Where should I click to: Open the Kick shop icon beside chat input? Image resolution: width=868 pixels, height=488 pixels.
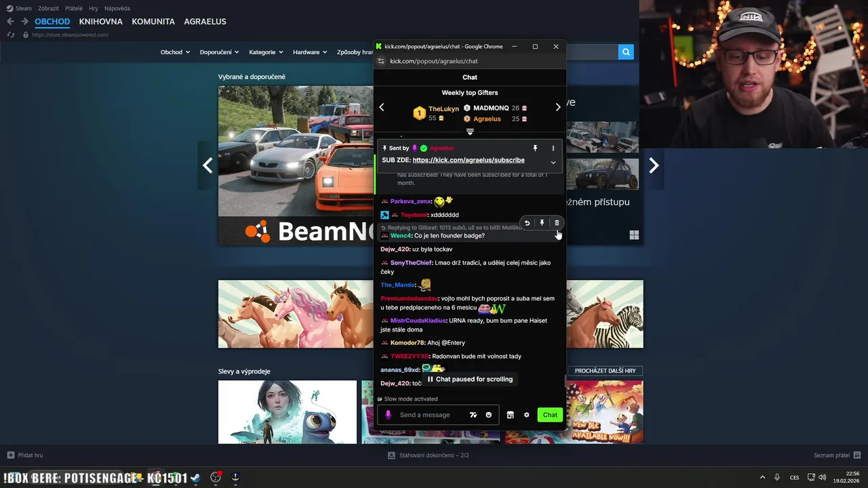[x=510, y=415]
